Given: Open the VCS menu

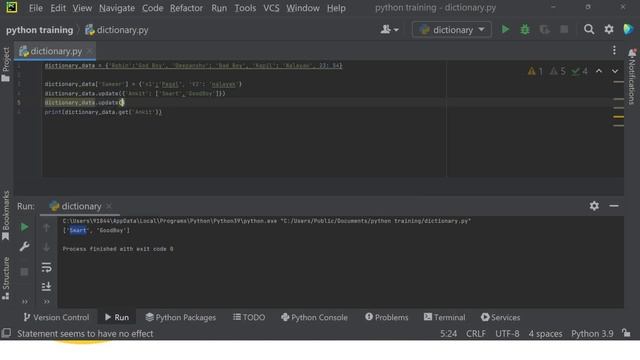Looking at the screenshot, I should (271, 8).
